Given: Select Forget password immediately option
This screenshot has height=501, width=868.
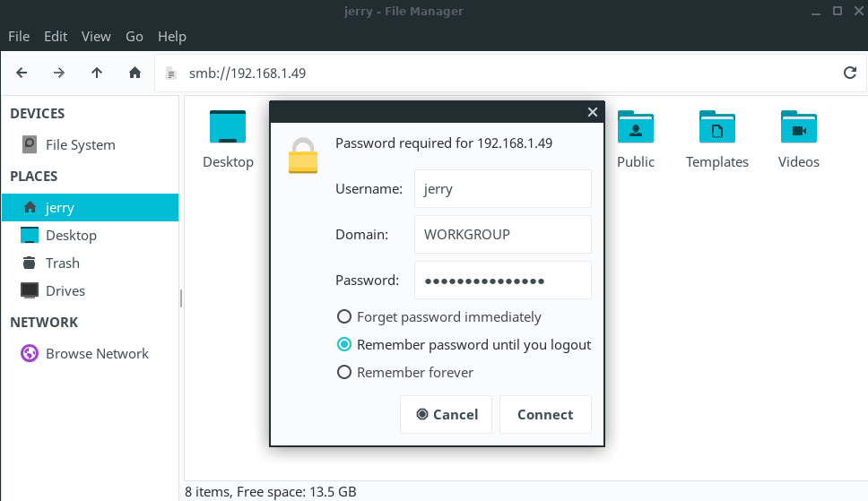Looking at the screenshot, I should (x=343, y=316).
